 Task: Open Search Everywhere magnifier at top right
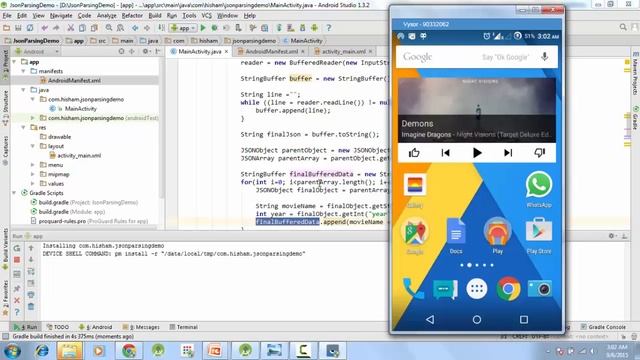[x=623, y=27]
